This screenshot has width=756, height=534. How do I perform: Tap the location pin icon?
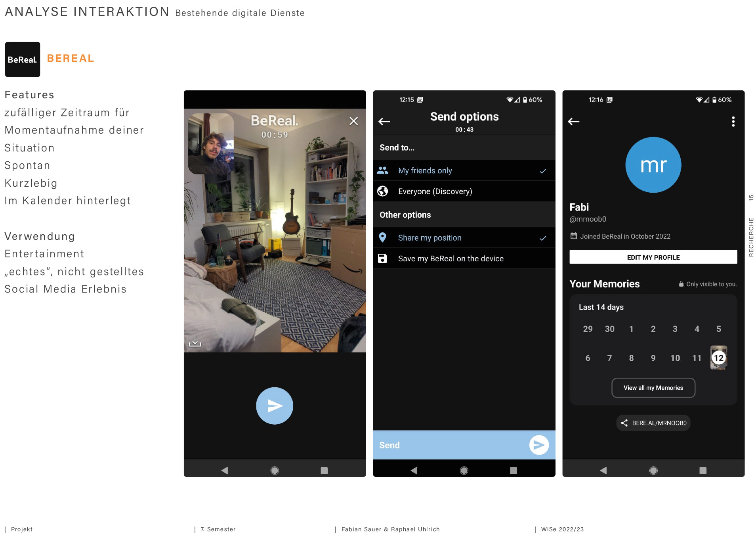click(382, 237)
